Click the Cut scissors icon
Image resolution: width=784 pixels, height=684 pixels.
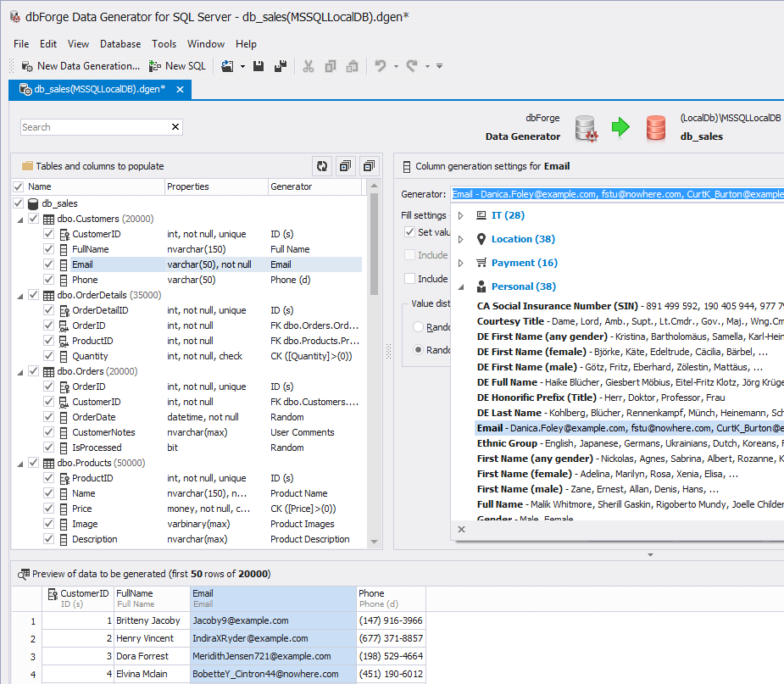309,66
